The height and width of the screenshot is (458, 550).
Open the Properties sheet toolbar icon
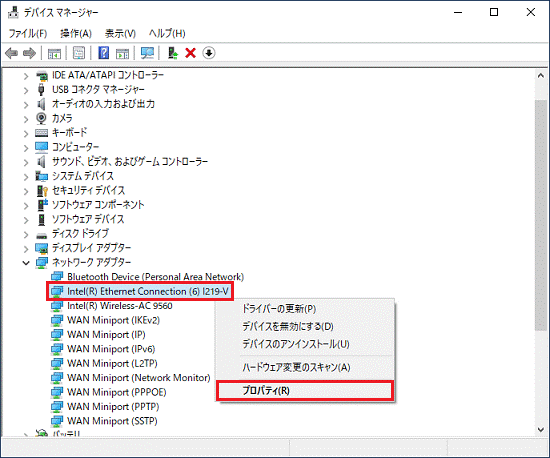coord(79,53)
